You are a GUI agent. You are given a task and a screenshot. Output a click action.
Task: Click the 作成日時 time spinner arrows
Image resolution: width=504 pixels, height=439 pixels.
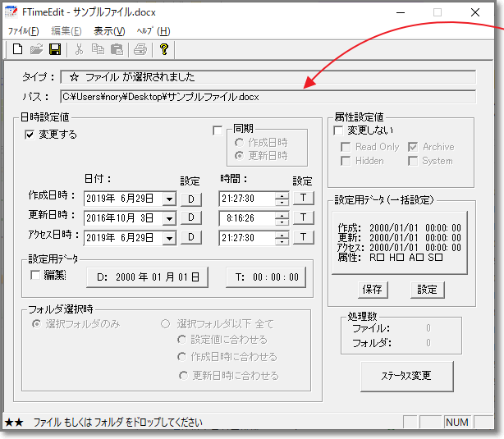pos(282,199)
